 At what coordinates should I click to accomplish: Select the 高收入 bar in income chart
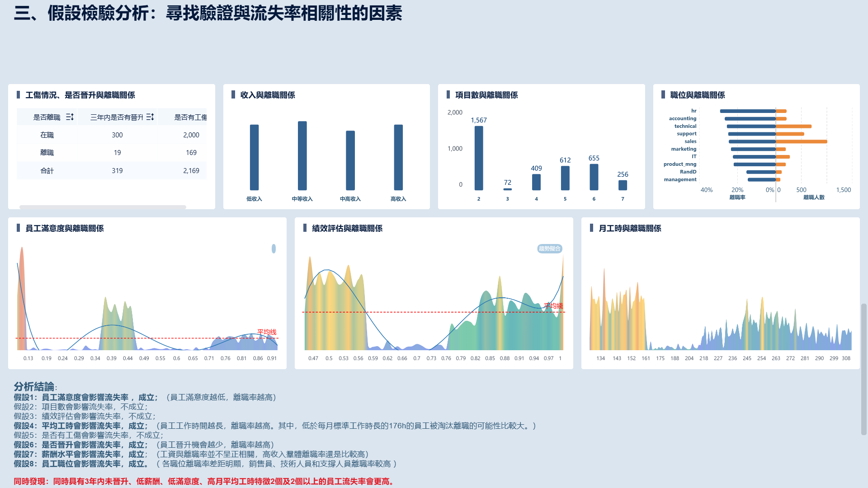coord(398,157)
